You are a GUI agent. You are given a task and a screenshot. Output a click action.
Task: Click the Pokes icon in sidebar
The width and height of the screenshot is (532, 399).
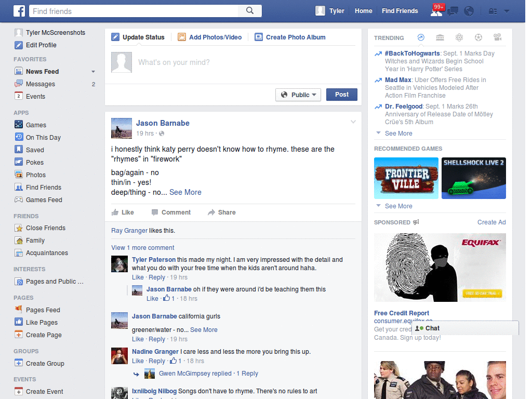[x=19, y=162]
